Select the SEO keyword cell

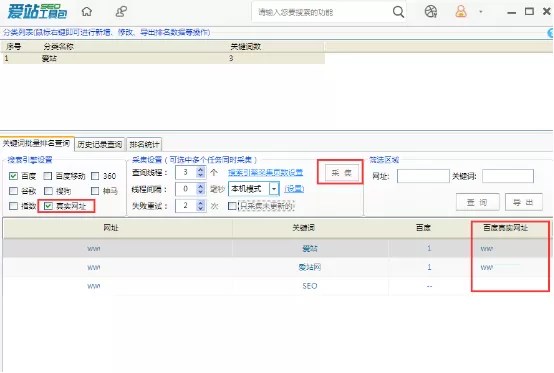click(x=310, y=286)
